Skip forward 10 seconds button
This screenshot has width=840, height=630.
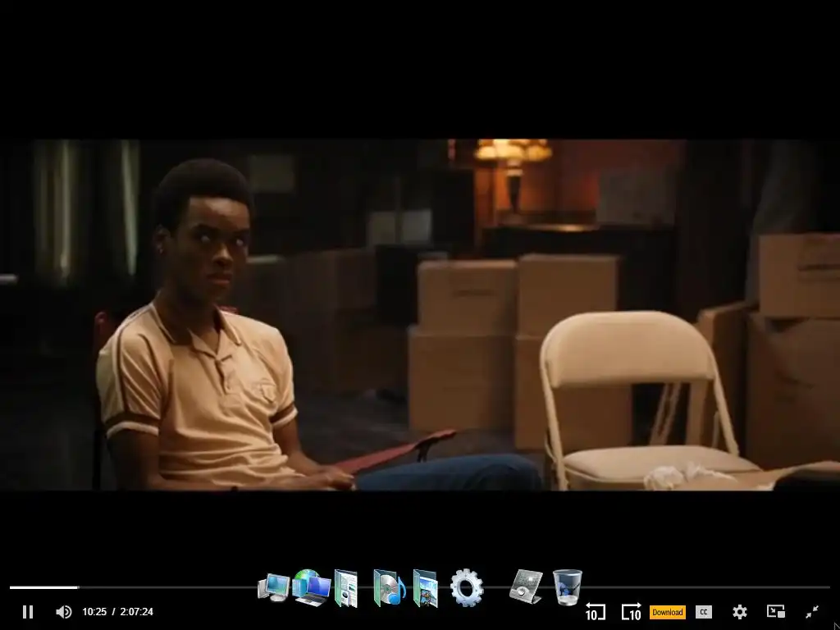pyautogui.click(x=631, y=612)
